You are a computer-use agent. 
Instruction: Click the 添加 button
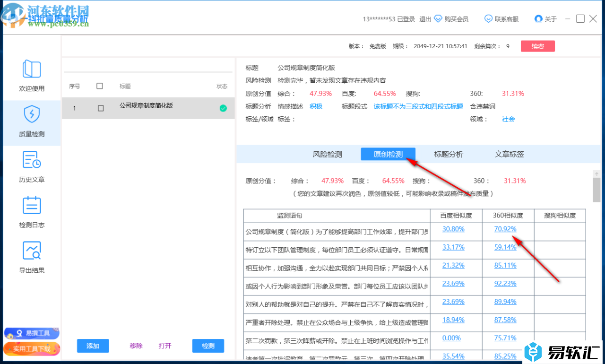(93, 346)
